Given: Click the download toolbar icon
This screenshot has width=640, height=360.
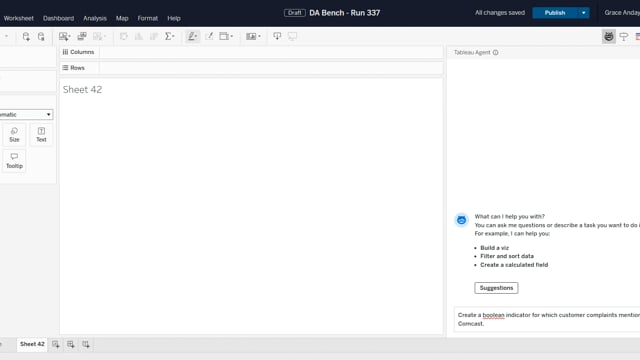Looking at the screenshot, I should (x=277, y=36).
